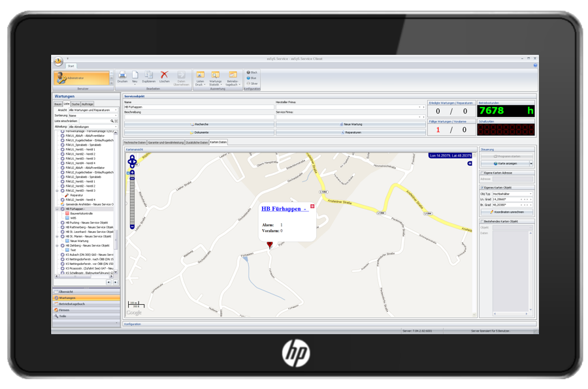Click the Drucken printer icon

click(x=122, y=75)
